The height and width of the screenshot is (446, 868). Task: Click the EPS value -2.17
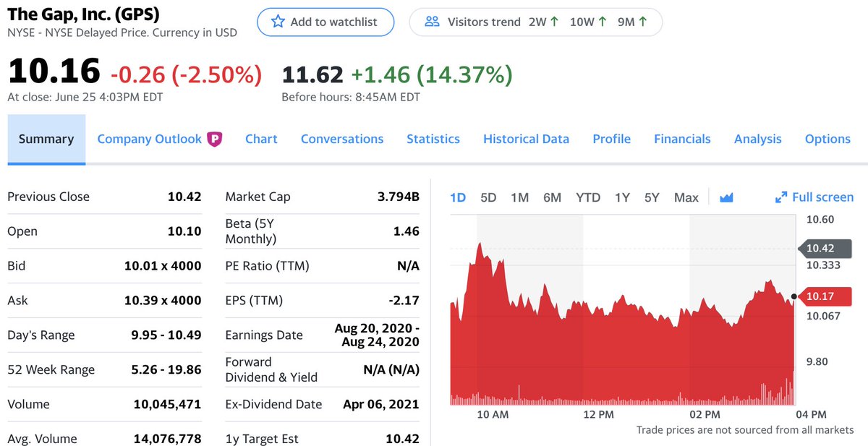(x=404, y=301)
